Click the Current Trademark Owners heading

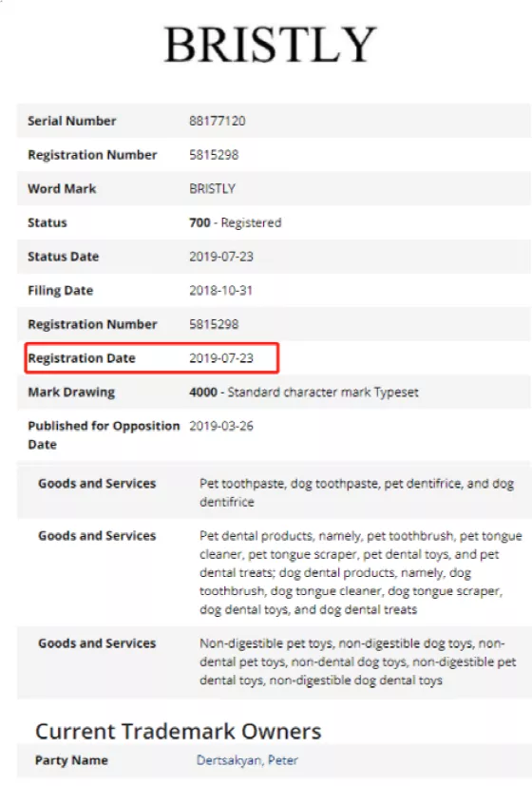[x=179, y=732]
